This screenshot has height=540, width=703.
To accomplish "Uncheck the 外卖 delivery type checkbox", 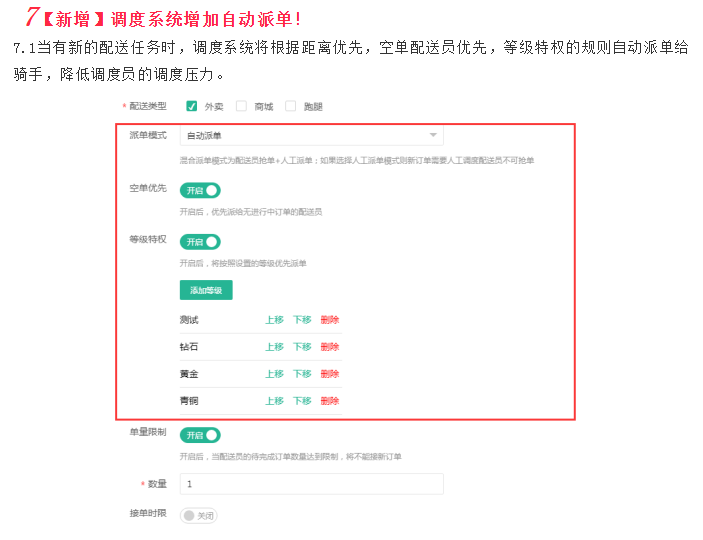I will (x=192, y=106).
